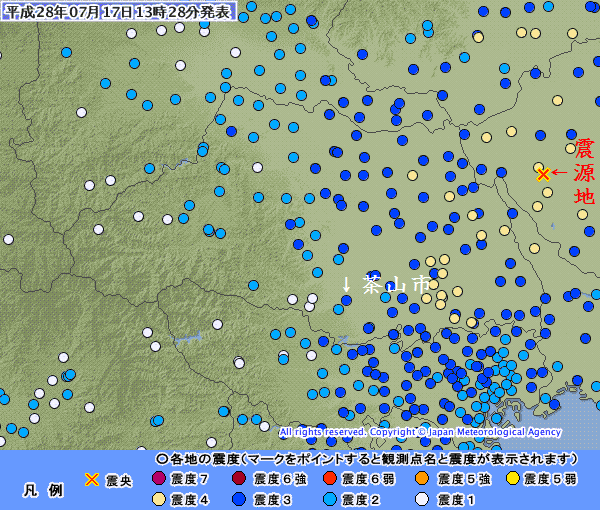Click the red 震源地 label
The height and width of the screenshot is (510, 600).
583,172
